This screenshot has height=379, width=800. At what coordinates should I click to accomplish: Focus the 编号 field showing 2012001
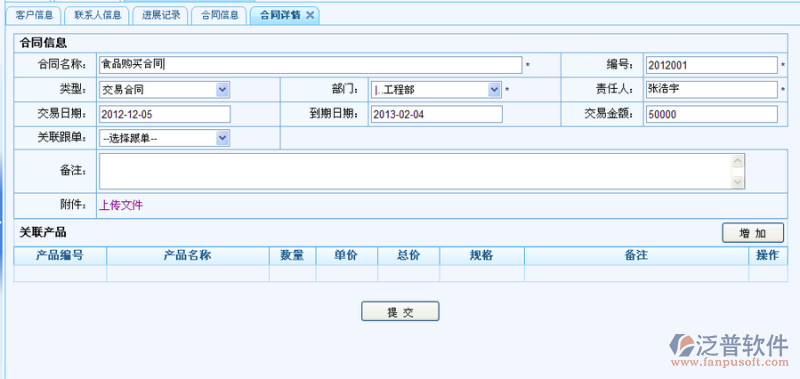coord(711,65)
